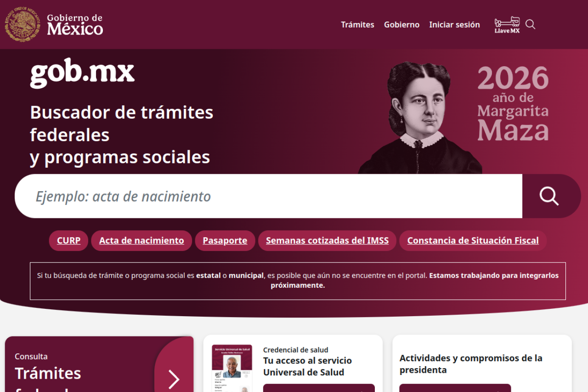Click the Margarita Maza portrait illustration
The height and width of the screenshot is (392, 588).
click(x=419, y=118)
